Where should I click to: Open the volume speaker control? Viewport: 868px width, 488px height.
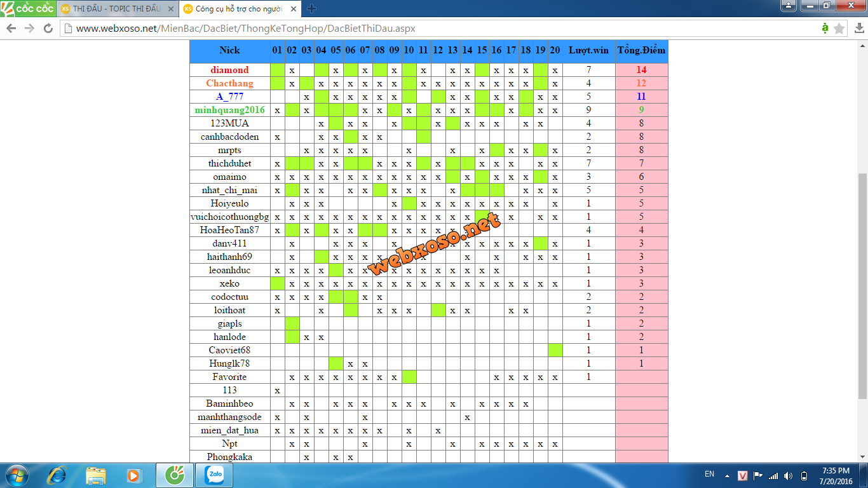click(x=789, y=475)
